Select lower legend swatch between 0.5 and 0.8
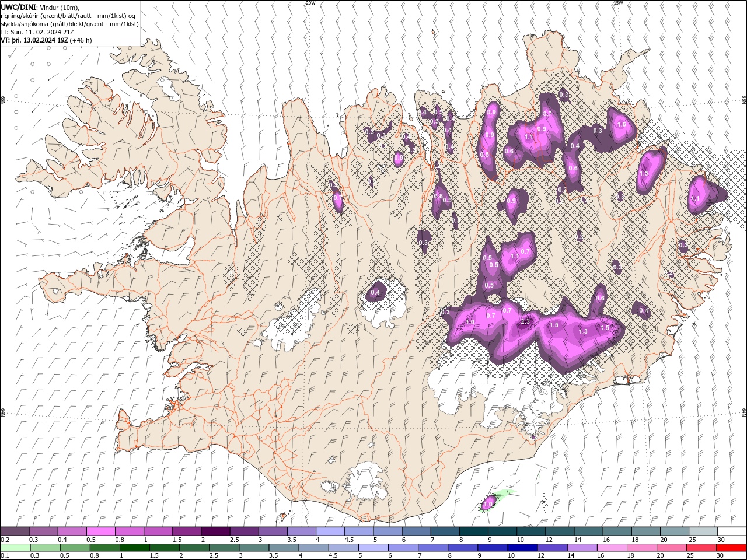Screen dimensions: 747x560 pos(75,548)
